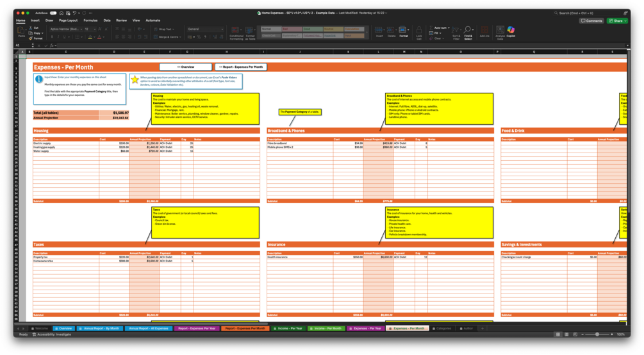Toggle Bold formatting
This screenshot has width=644, height=355.
click(52, 37)
